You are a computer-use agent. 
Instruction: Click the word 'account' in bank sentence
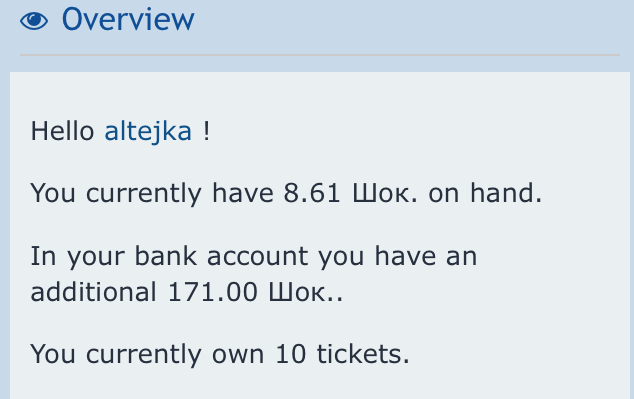click(x=258, y=257)
